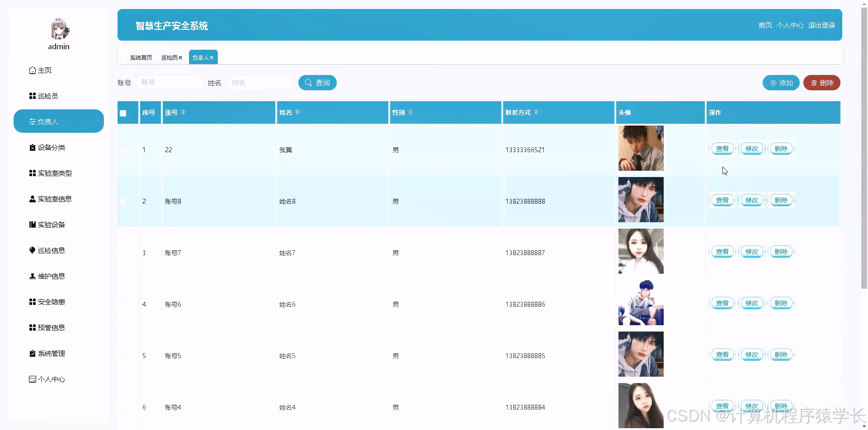
Task: Click the 维护信息 user icon
Action: pyautogui.click(x=33, y=276)
